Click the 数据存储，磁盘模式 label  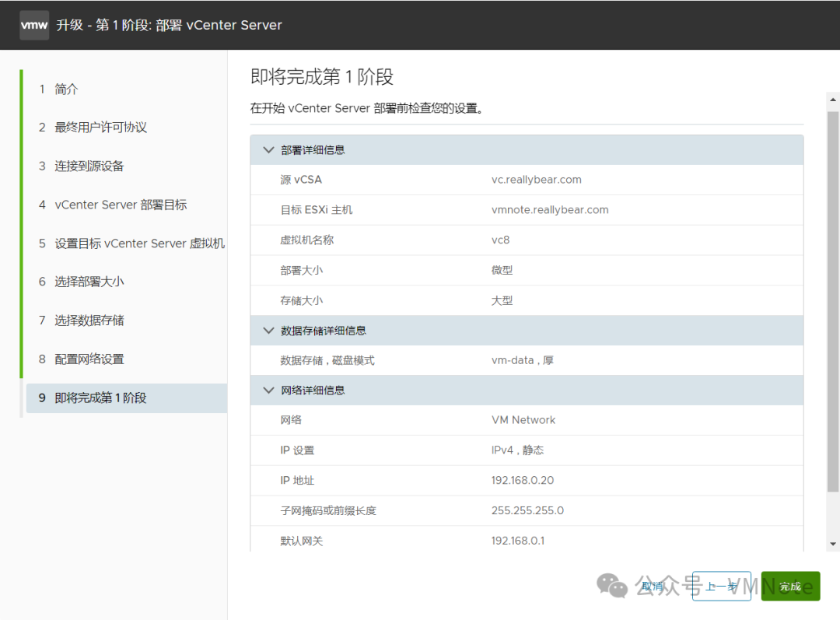click(327, 360)
